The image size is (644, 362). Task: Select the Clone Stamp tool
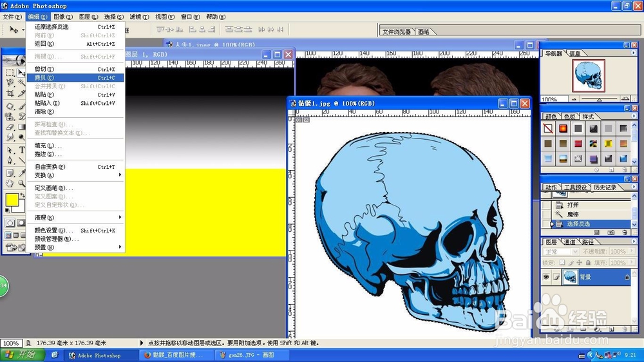pyautogui.click(x=10, y=117)
